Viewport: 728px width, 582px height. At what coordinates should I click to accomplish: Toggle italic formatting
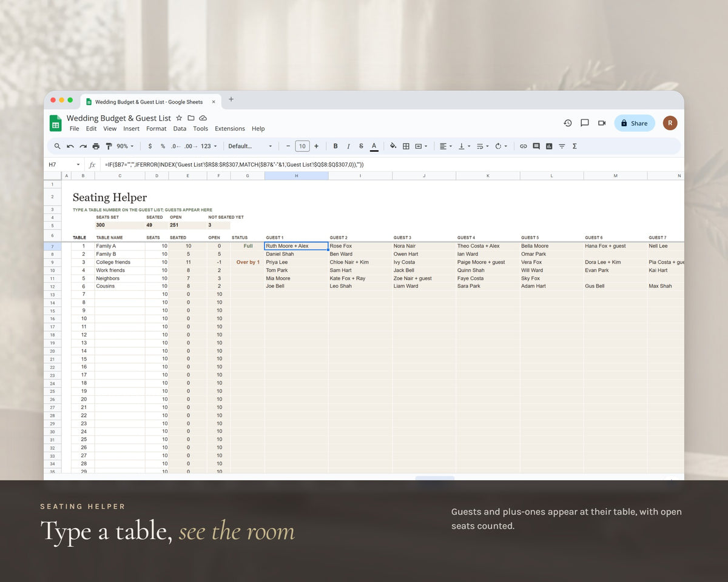[348, 146]
